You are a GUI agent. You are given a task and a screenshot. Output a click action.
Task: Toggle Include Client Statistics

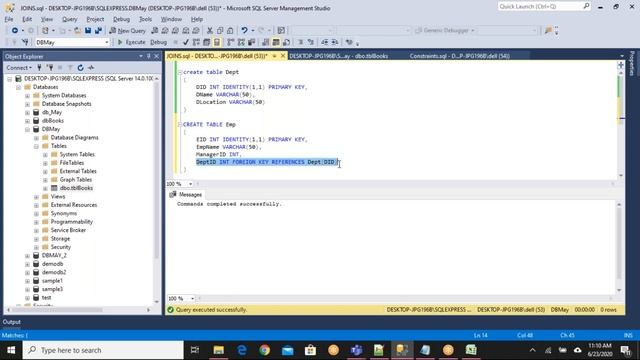click(x=252, y=42)
